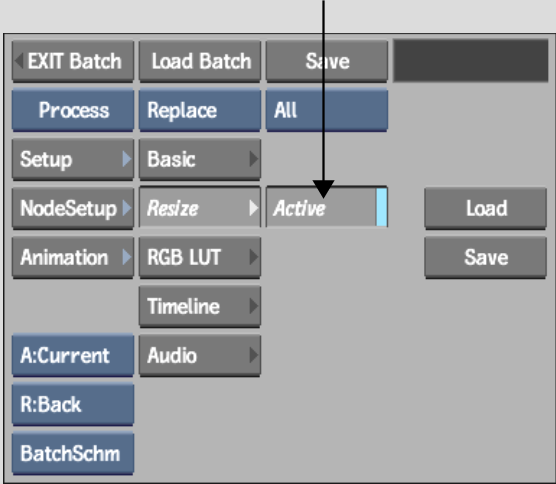The image size is (556, 484).
Task: Click the dark batch name field
Action: pyautogui.click(x=471, y=61)
